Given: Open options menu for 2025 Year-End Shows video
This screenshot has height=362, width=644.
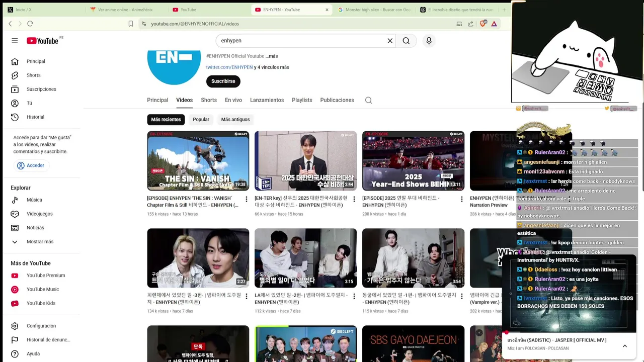Looking at the screenshot, I should tap(461, 200).
